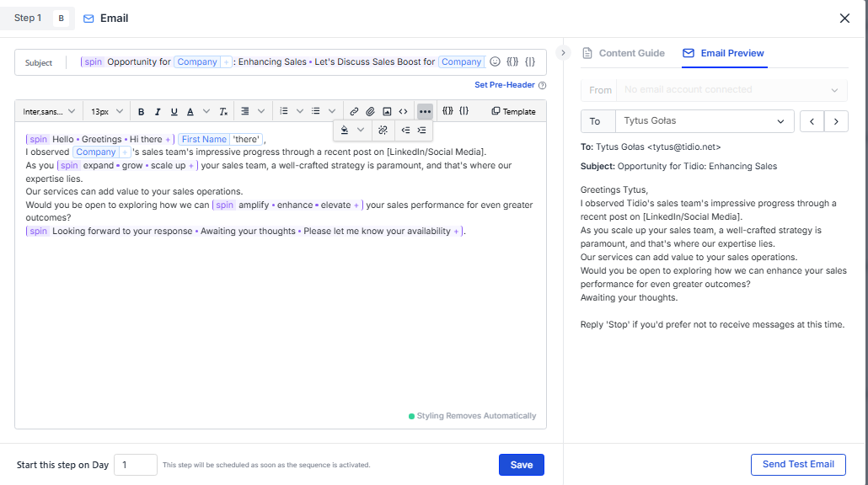The image size is (868, 485).
Task: Open the source code view
Action: (x=403, y=112)
